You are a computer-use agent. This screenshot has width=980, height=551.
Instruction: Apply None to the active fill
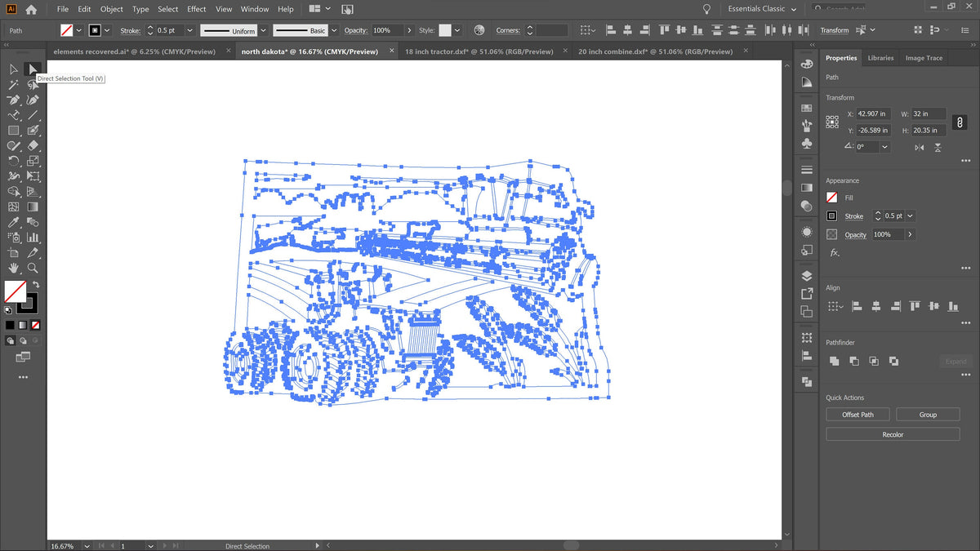pyautogui.click(x=34, y=325)
